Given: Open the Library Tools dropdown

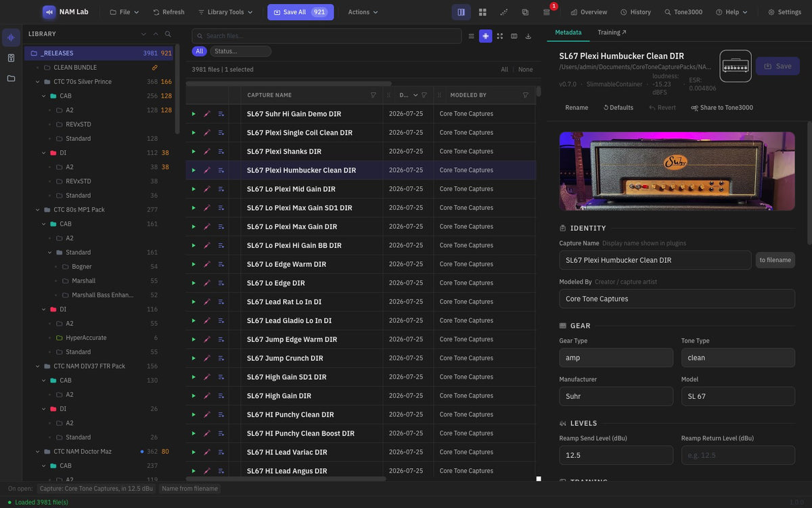Looking at the screenshot, I should coord(225,12).
